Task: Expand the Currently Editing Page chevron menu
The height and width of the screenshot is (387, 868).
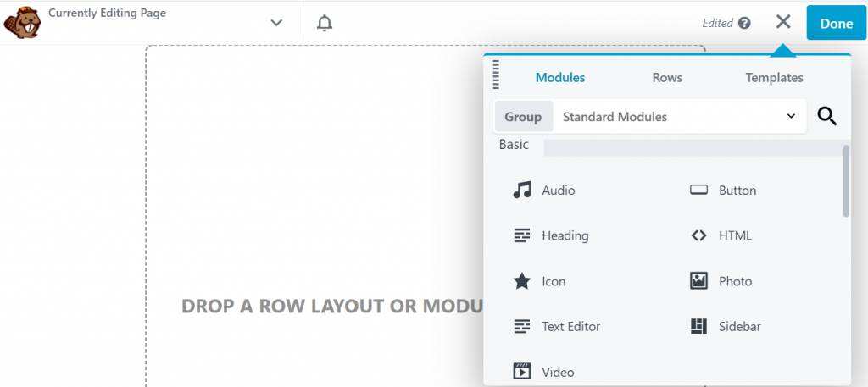Action: click(276, 23)
